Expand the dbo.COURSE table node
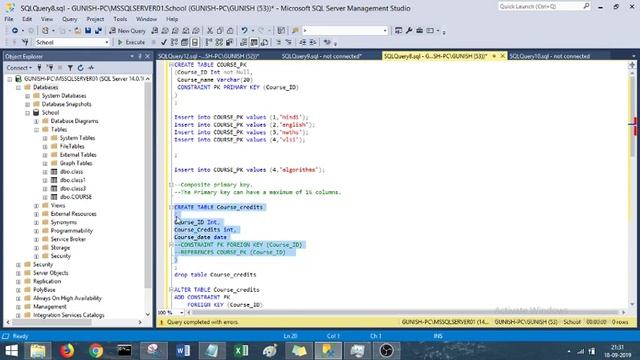 [x=45, y=197]
